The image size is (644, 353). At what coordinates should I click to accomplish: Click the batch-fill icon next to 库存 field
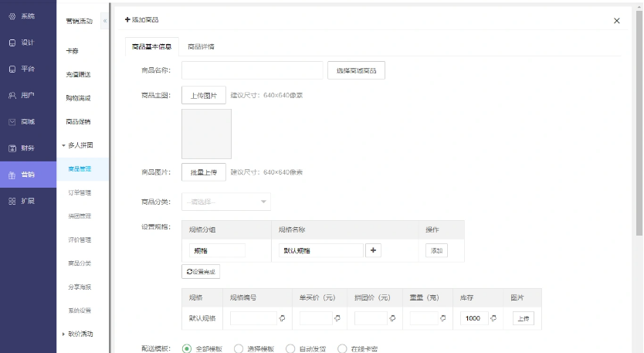493,318
